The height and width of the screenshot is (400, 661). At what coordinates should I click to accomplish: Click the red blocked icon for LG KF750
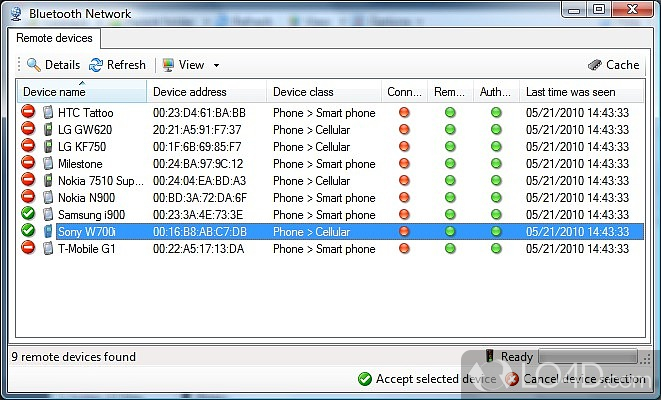[28, 145]
